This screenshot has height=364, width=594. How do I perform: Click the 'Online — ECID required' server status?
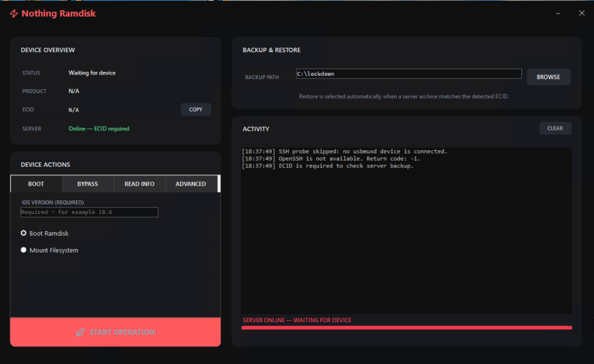99,128
